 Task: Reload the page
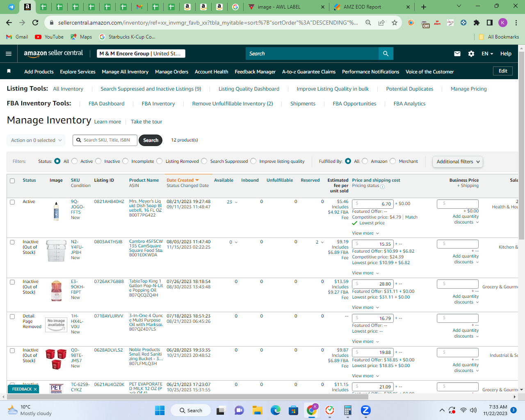coord(35,23)
